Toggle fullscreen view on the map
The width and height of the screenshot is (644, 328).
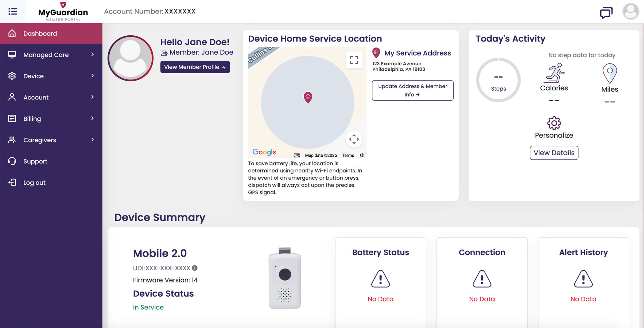pyautogui.click(x=354, y=60)
